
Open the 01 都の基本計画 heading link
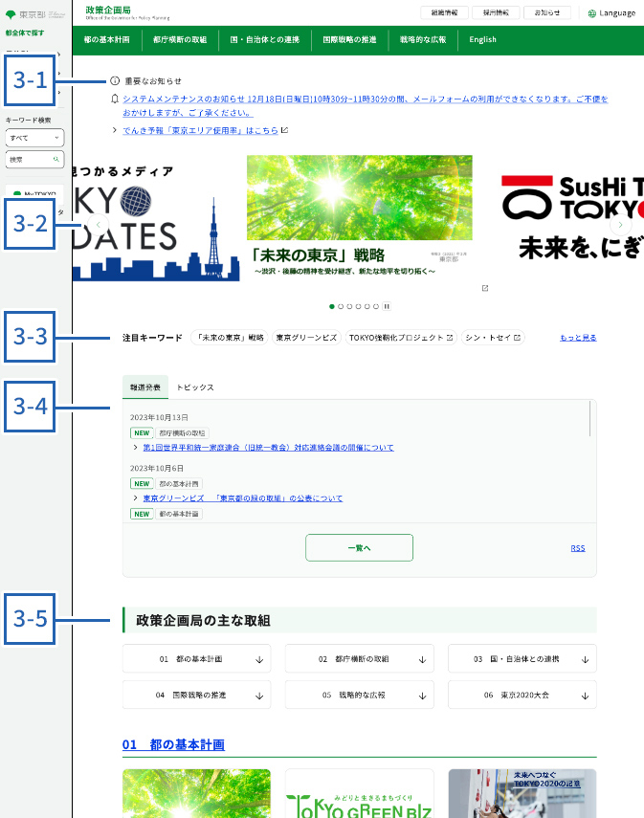tap(173, 744)
